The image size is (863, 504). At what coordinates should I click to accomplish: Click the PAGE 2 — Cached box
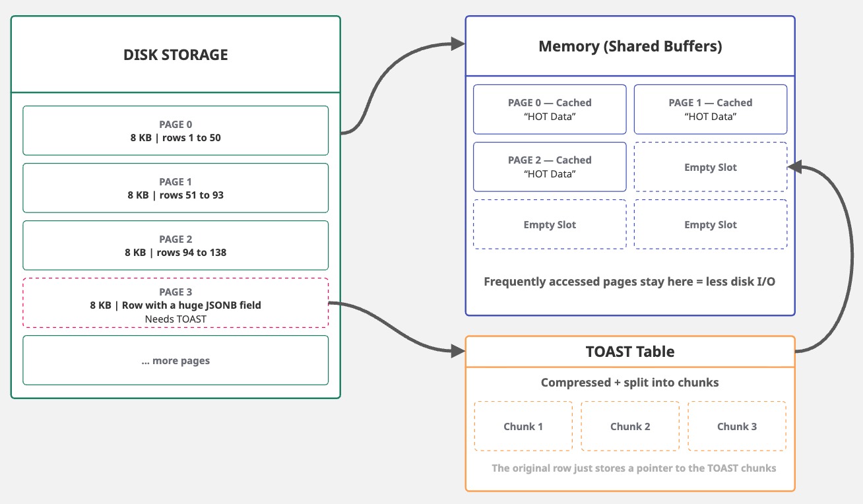[x=550, y=167]
